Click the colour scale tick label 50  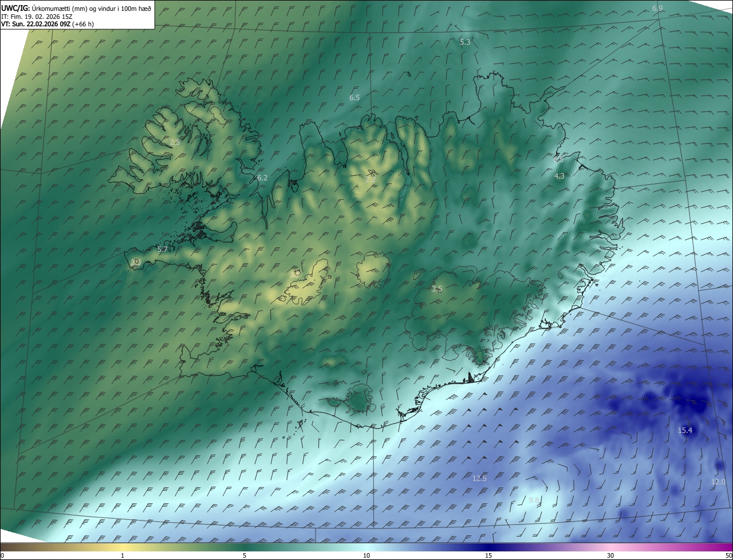(729, 555)
